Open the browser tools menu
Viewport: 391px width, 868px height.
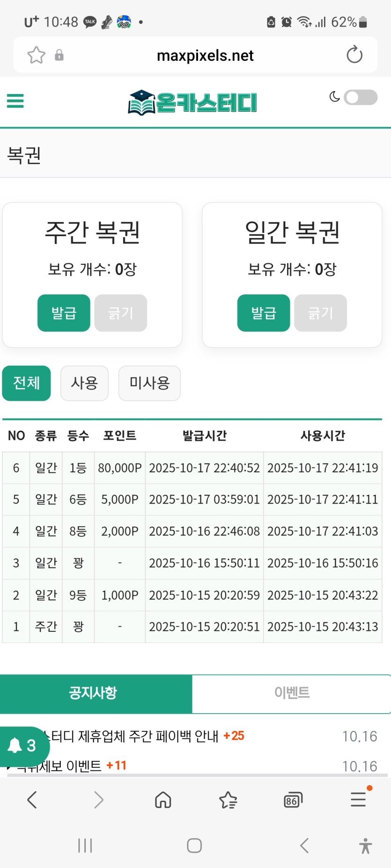point(358,800)
